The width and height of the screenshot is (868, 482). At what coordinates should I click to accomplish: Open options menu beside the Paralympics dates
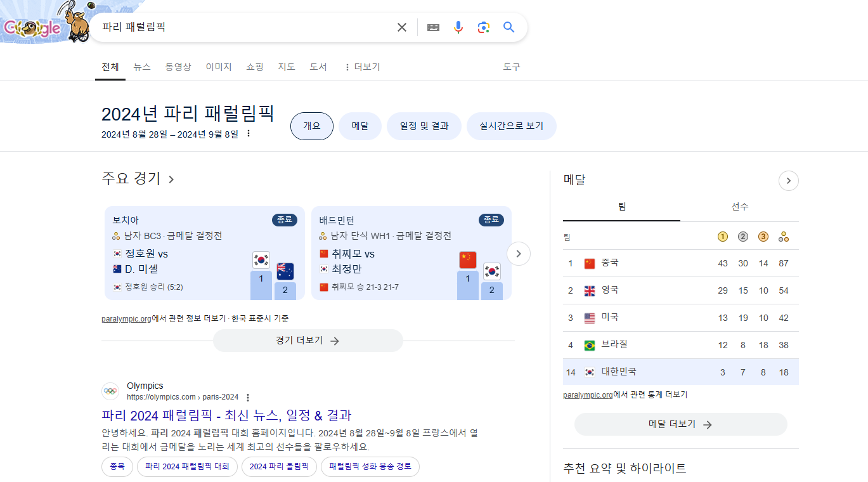(x=249, y=134)
